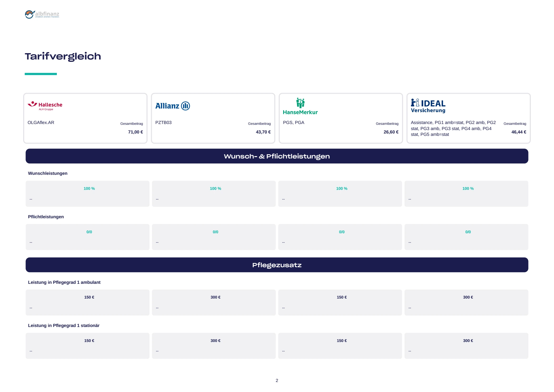Click the 26,60 € Gesamtbeitrag value
This screenshot has width=554, height=392.
391,132
